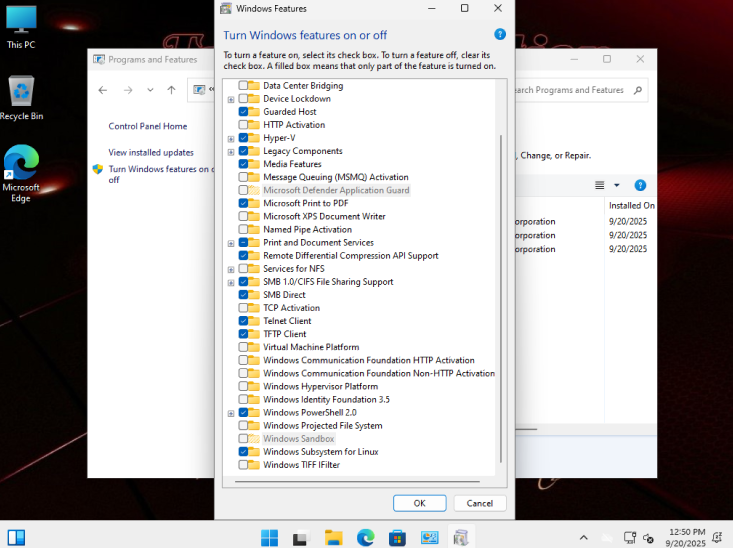The width and height of the screenshot is (733, 548).
Task: Open the taskbar clock showing 12:50 PM
Action: tap(685, 538)
